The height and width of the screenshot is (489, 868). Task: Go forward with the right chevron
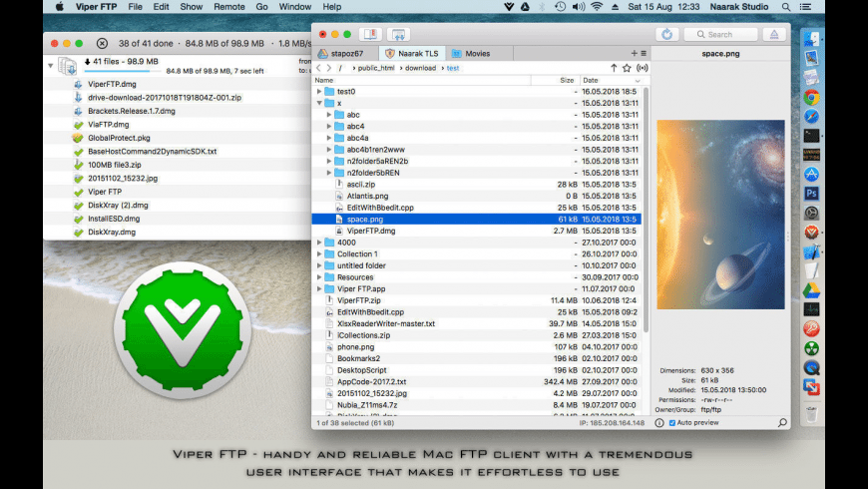coord(329,68)
